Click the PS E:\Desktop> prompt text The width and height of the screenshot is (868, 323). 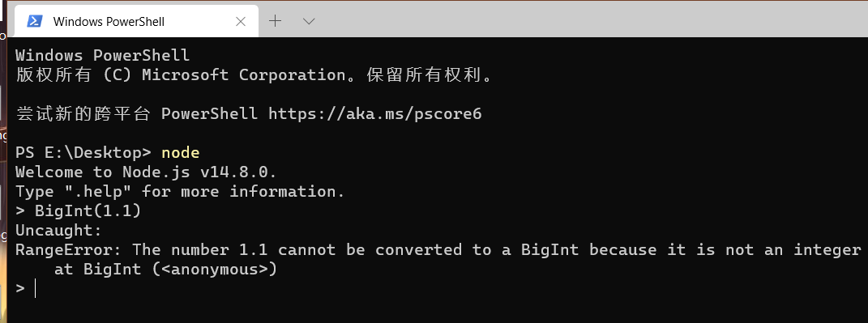point(83,153)
